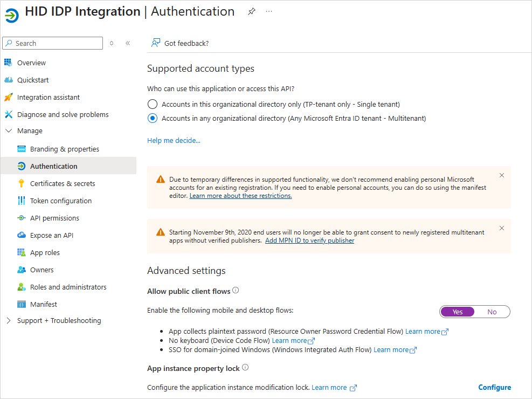Click the Integration assistant rocket icon

[8, 97]
